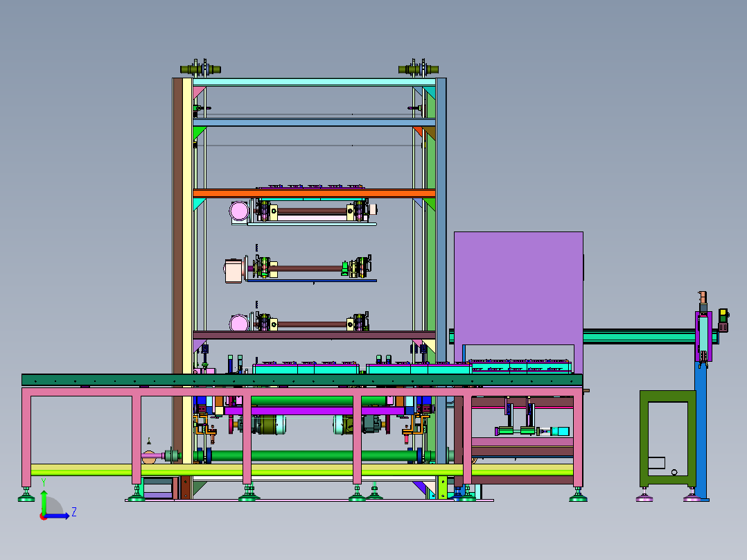This screenshot has height=560, width=747.
Task: Pick the long green drive shaft below table
Action: (314, 455)
